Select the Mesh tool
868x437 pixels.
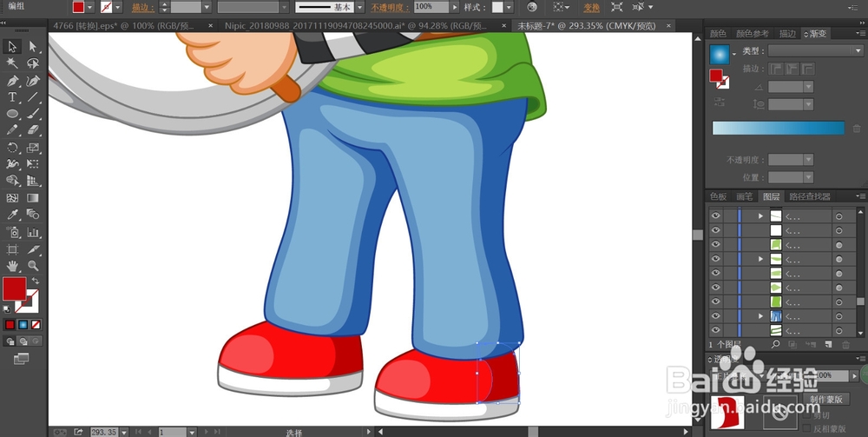point(12,198)
